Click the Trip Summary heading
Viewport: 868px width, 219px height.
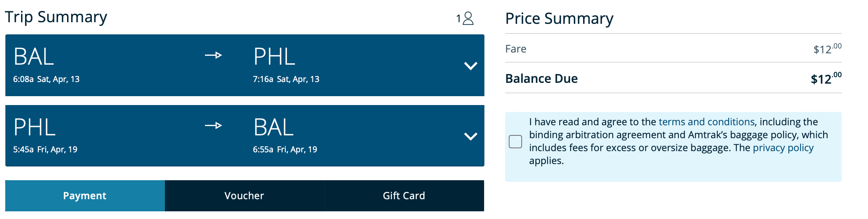click(56, 17)
